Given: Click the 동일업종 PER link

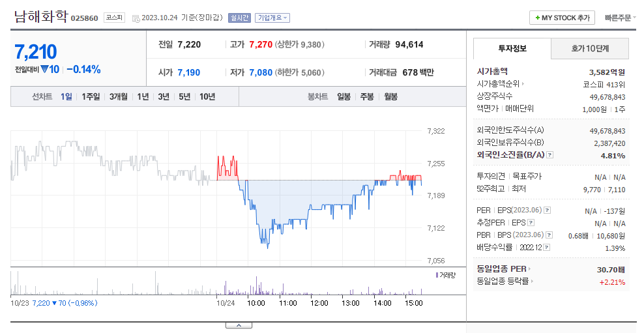Looking at the screenshot, I should (501, 269).
